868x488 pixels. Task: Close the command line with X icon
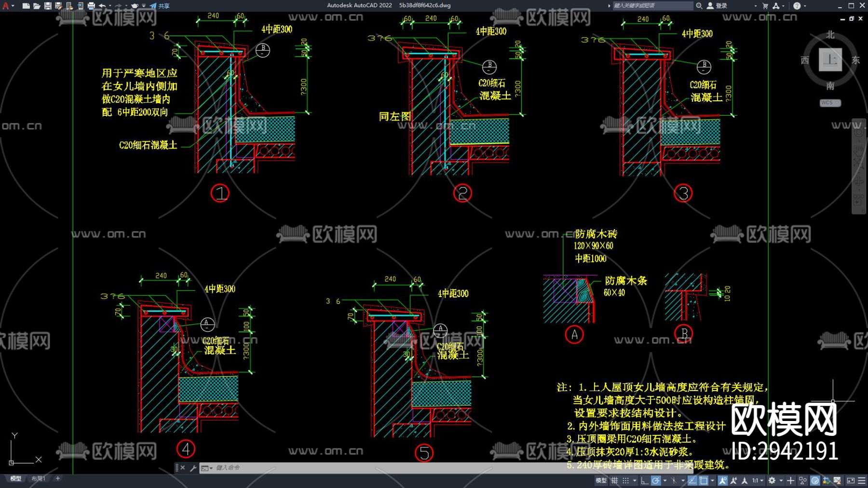click(x=183, y=468)
